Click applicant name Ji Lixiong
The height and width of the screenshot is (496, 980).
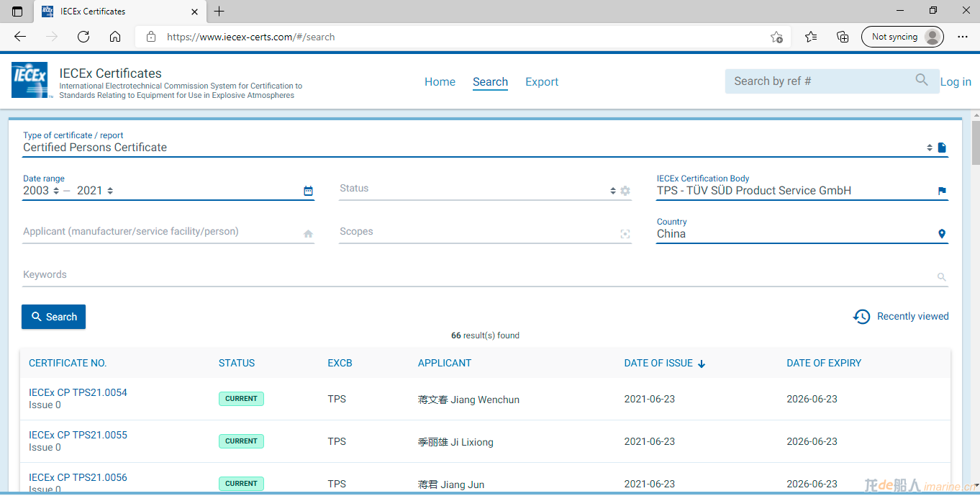[x=455, y=442]
